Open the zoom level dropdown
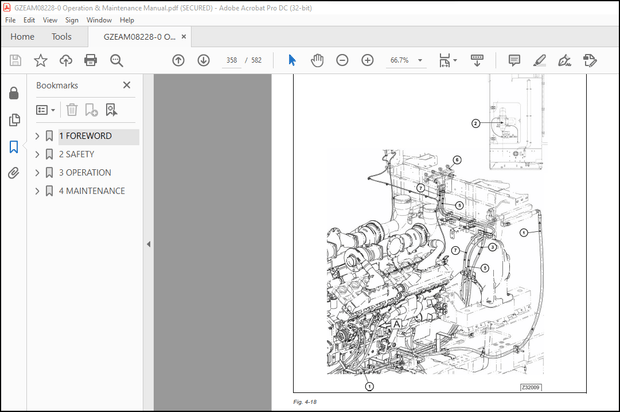 [420, 60]
